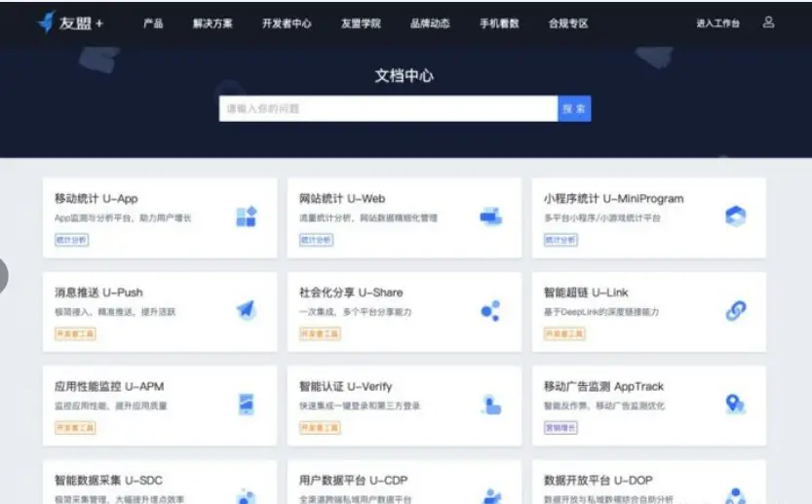The width and height of the screenshot is (812, 504).
Task: Click the purple tag under AppTrack
Action: tap(561, 427)
